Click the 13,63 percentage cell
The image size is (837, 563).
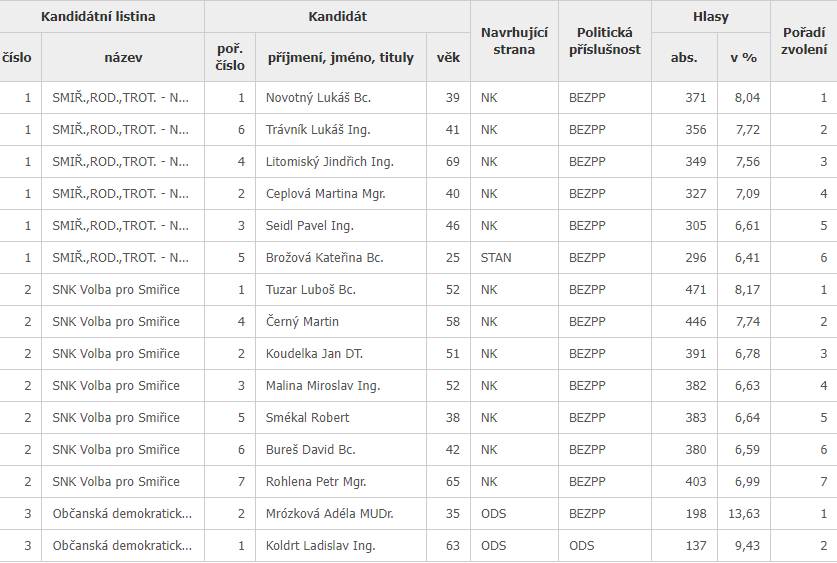746,514
